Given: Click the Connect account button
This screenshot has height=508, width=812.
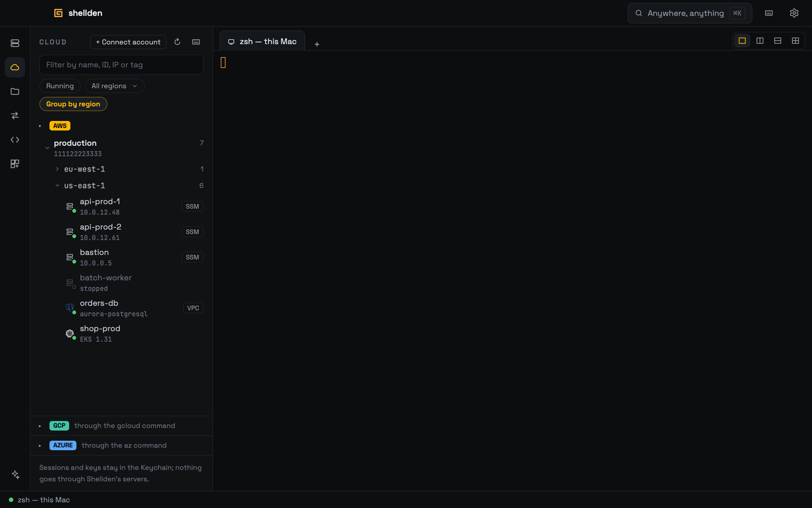Looking at the screenshot, I should pyautogui.click(x=128, y=42).
